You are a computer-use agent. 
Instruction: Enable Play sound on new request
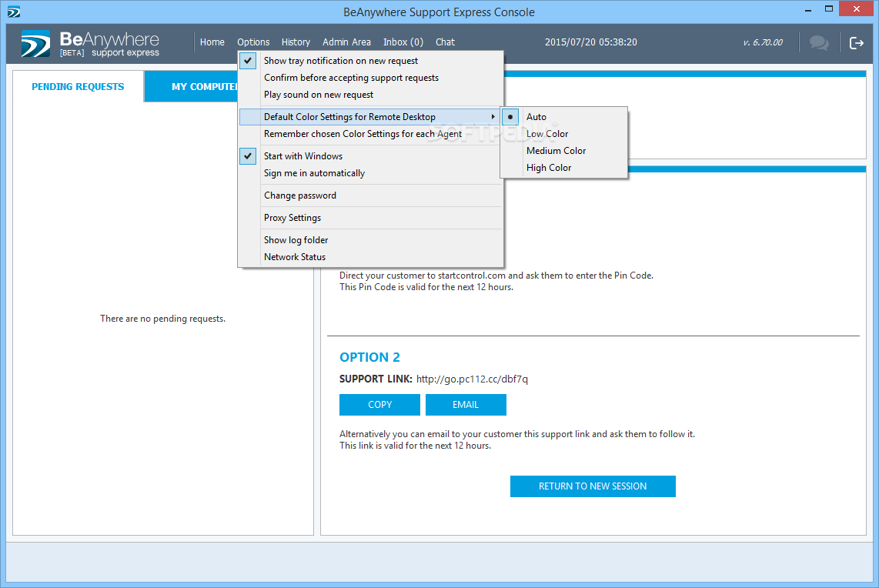pos(371,95)
